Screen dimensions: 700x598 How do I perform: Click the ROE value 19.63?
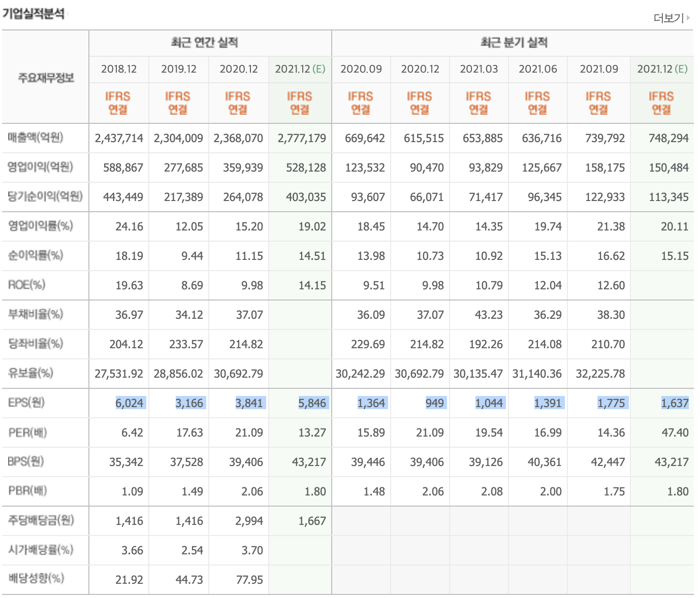point(130,285)
